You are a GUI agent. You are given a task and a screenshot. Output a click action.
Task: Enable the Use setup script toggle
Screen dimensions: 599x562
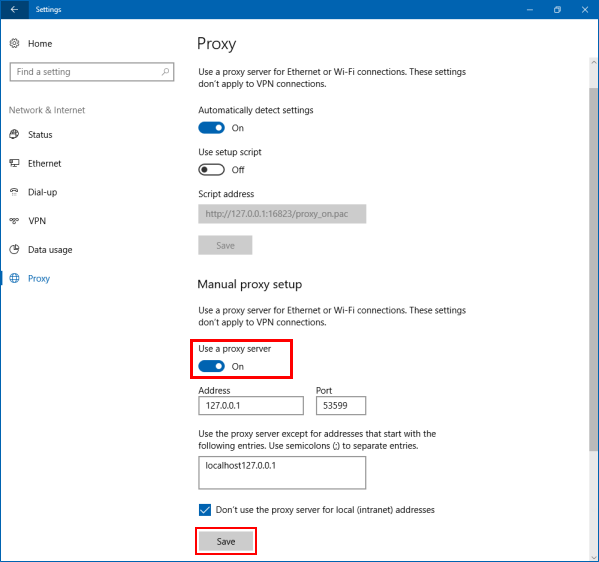pyautogui.click(x=211, y=170)
